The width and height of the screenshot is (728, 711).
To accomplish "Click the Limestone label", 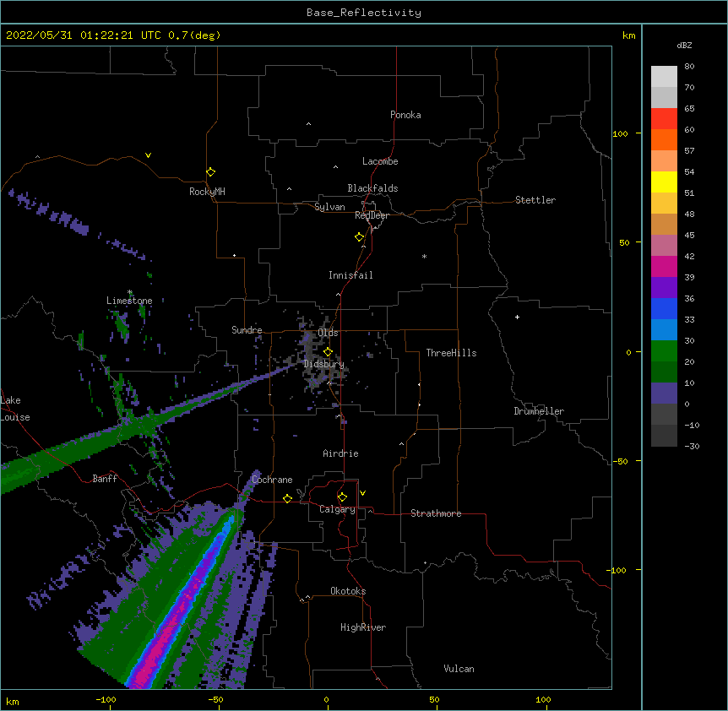I will 129,301.
